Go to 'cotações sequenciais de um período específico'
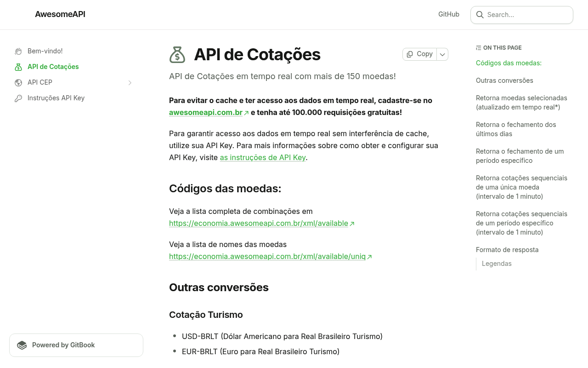This screenshot has width=588, height=368. tap(521, 223)
